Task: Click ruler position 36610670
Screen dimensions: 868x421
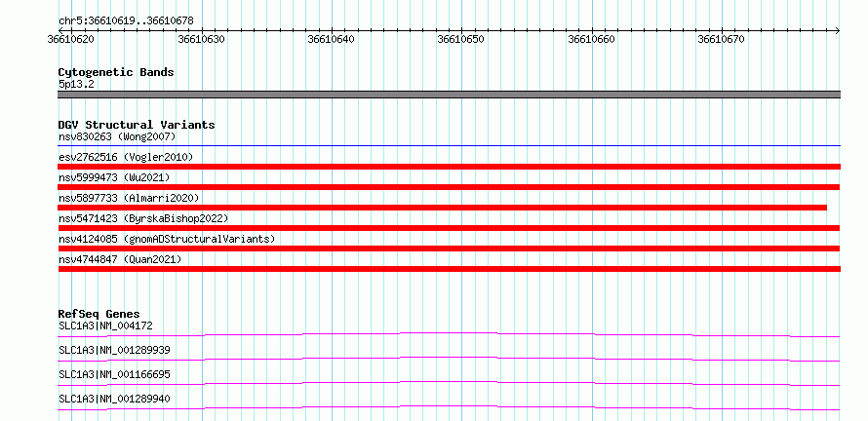Action: 722,39
